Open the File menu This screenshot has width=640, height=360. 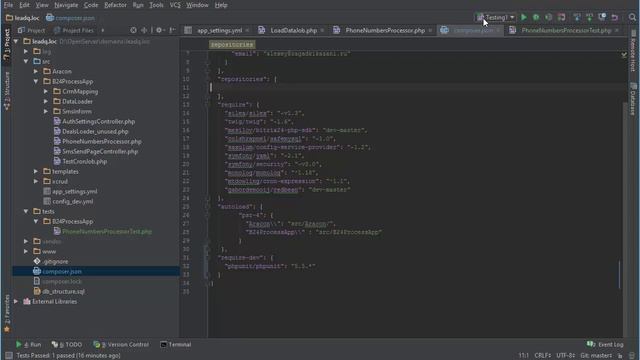(8, 5)
